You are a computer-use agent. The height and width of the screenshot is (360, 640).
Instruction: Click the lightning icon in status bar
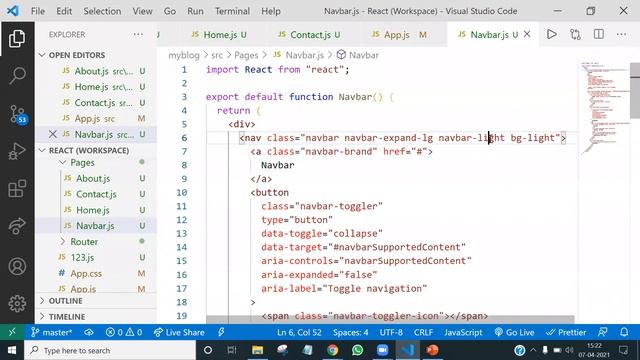pyautogui.click(x=221, y=332)
